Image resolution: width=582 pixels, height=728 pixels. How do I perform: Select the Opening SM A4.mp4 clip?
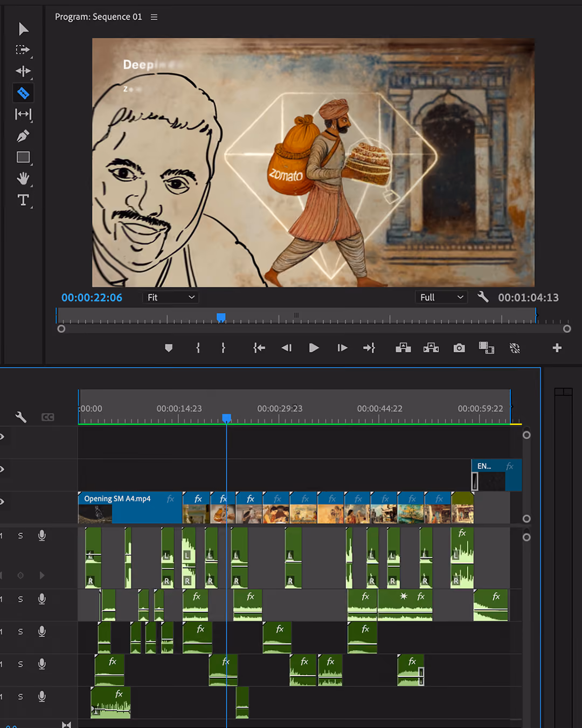130,507
